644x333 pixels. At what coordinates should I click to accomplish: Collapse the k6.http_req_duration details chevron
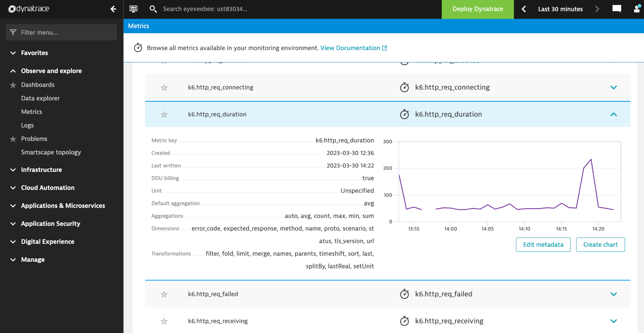(614, 114)
